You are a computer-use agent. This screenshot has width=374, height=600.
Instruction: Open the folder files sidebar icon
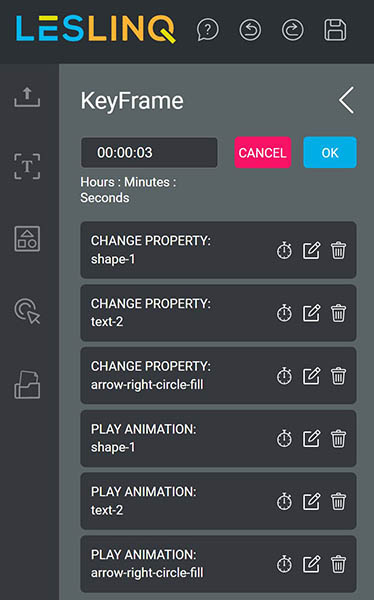tap(27, 385)
